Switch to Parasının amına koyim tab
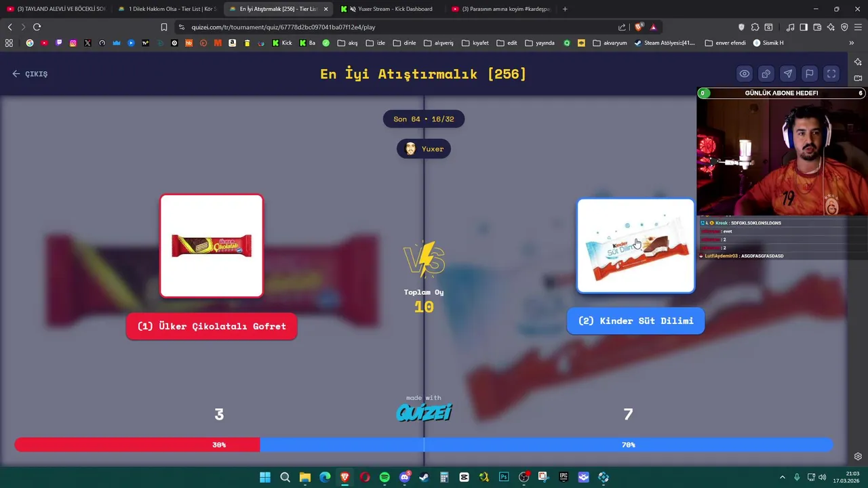 click(500, 9)
